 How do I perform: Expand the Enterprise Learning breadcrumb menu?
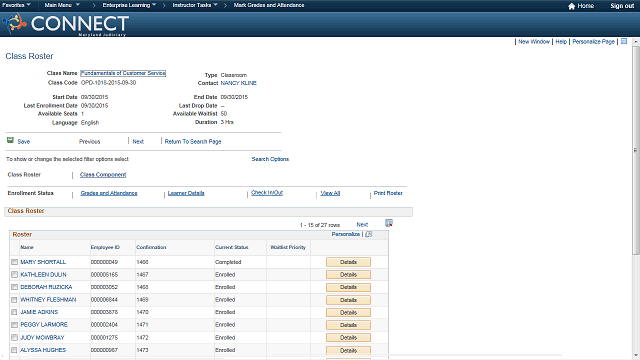pos(129,5)
